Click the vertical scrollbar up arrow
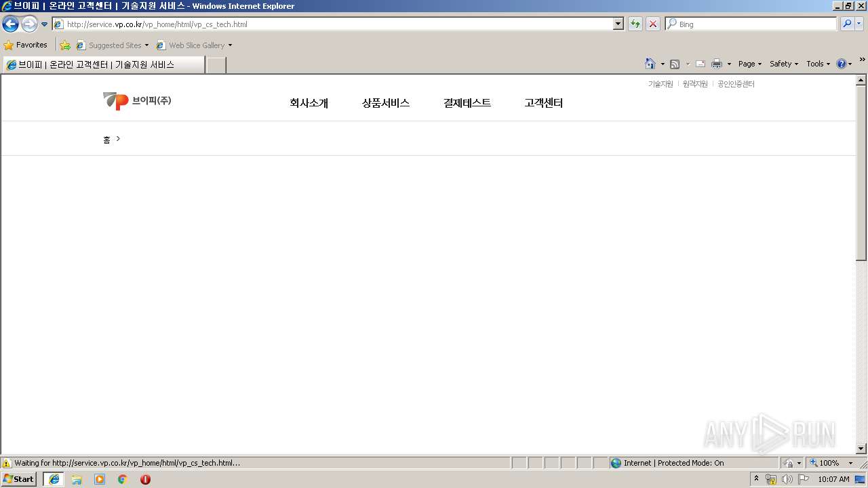Screen dimensions: 868x488 click(861, 80)
